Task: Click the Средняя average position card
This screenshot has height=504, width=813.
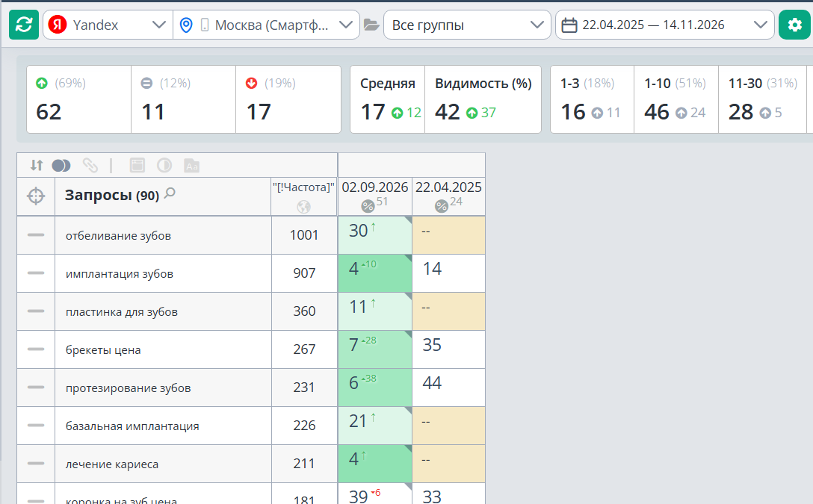Action: pyautogui.click(x=388, y=99)
